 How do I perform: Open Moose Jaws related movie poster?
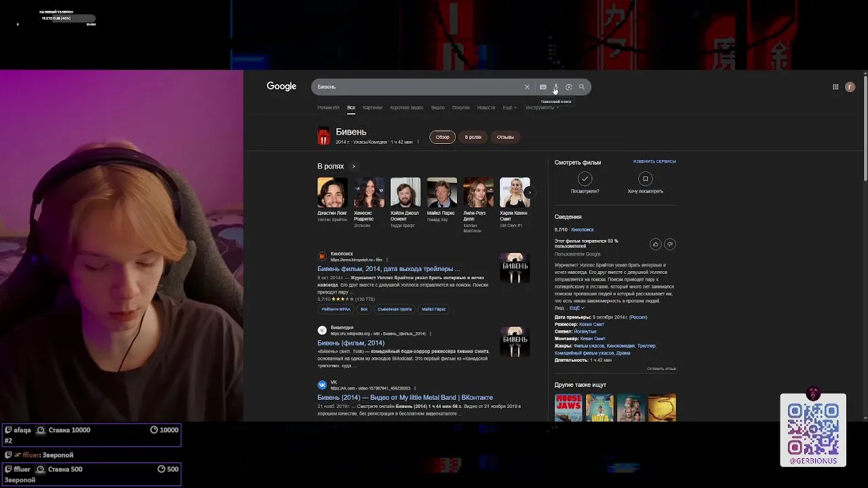(568, 408)
